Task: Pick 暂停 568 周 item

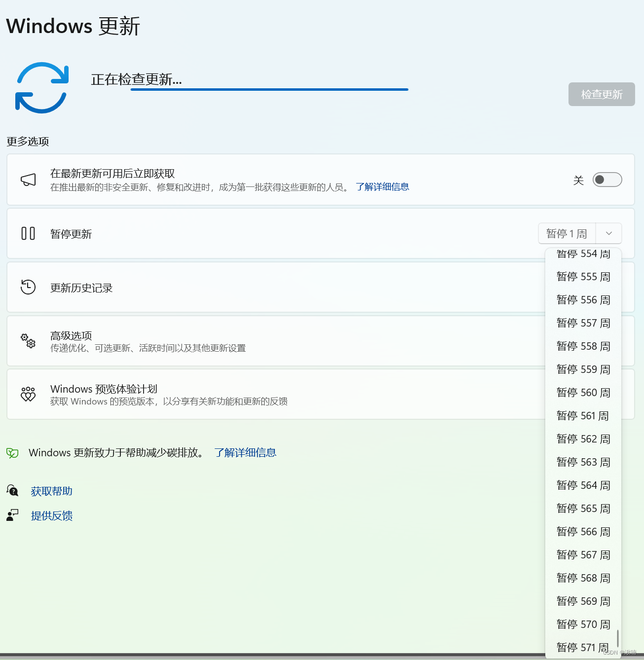Action: pos(583,578)
